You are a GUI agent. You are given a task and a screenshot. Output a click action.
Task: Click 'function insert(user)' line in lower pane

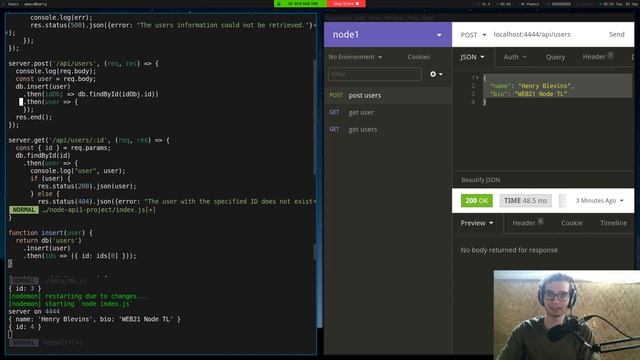coord(51,233)
